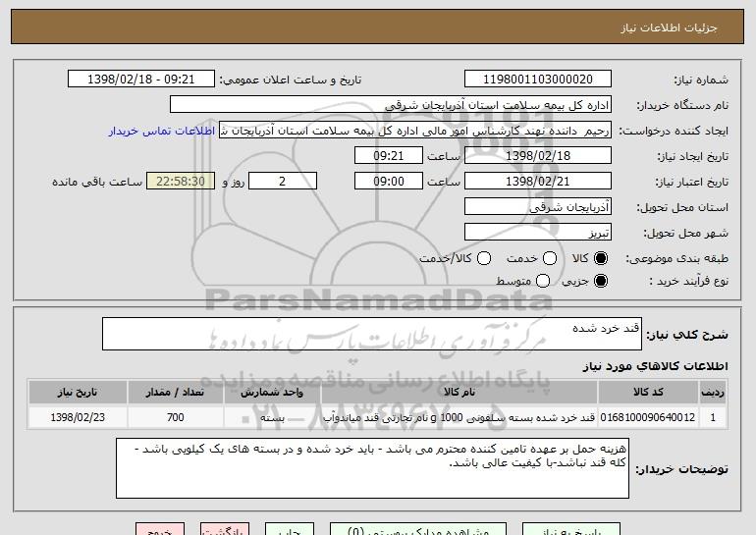Click the استان محل تحویل field
The height and width of the screenshot is (535, 756).
point(538,207)
